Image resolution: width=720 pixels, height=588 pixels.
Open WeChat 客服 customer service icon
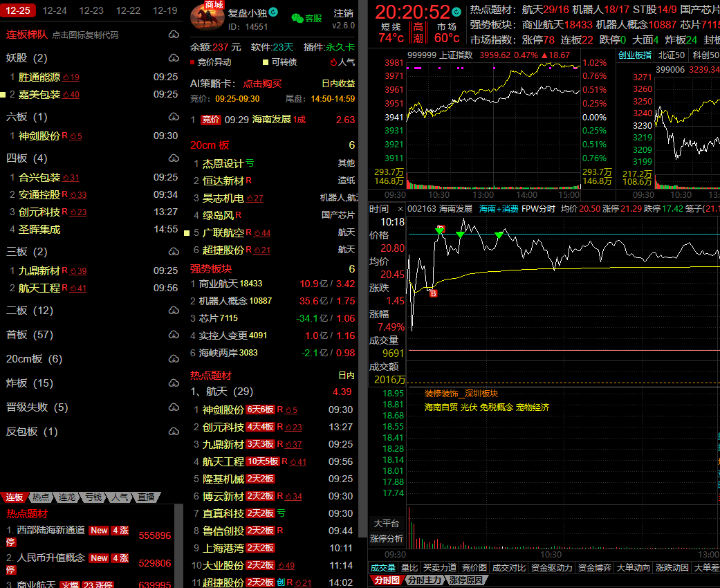pos(306,19)
